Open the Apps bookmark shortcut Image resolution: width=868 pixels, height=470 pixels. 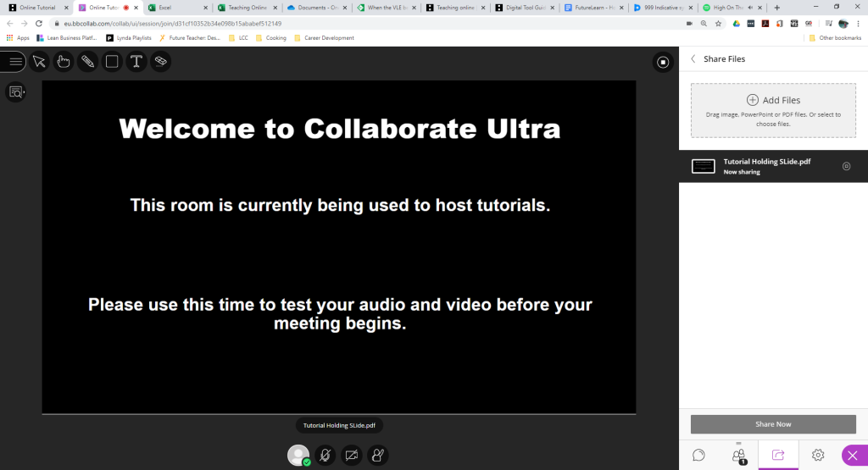18,38
